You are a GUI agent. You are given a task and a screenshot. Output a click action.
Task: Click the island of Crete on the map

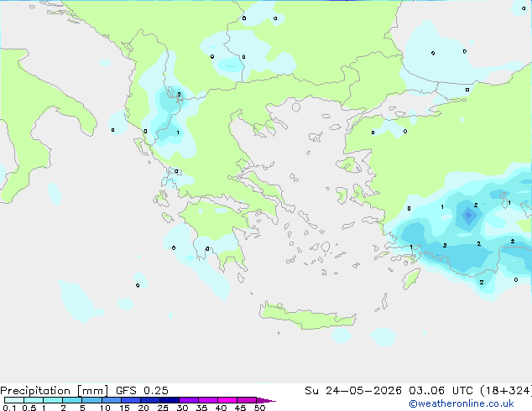click(x=307, y=316)
